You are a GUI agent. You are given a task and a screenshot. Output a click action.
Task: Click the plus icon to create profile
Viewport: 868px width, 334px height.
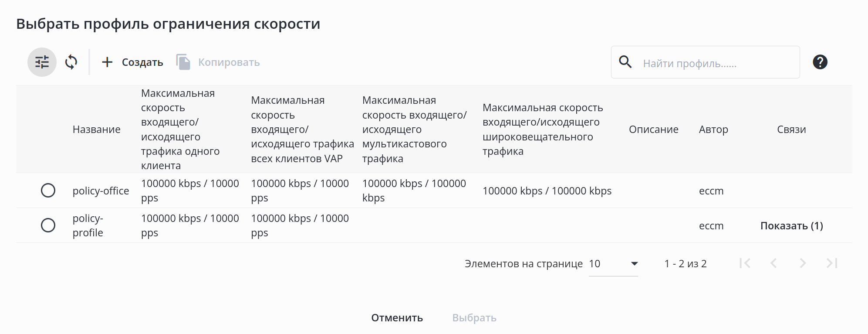tap(107, 62)
